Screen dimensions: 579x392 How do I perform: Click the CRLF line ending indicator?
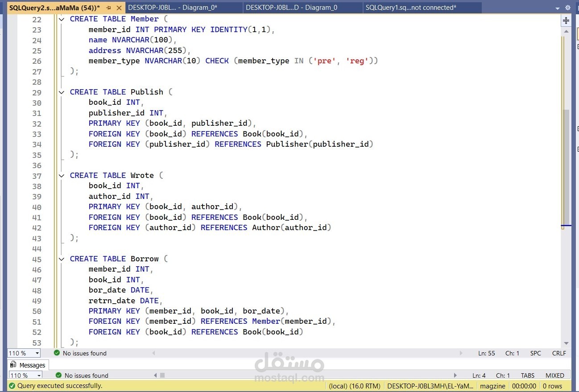click(x=559, y=353)
